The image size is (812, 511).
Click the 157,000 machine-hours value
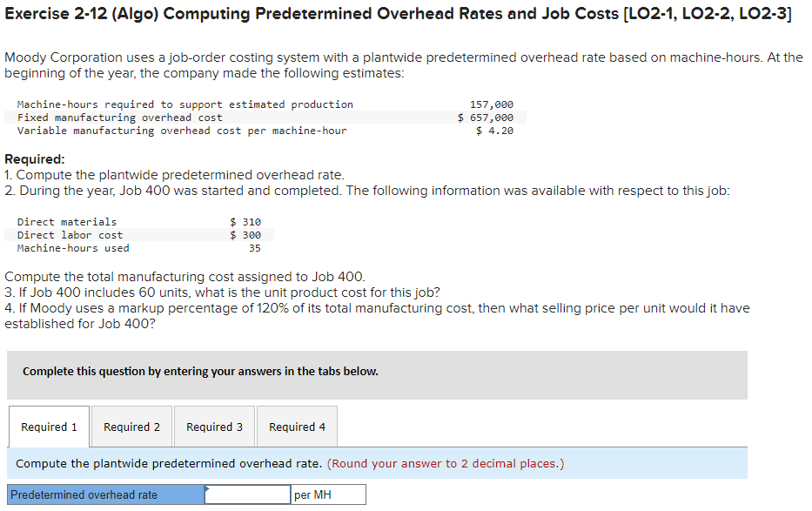pyautogui.click(x=492, y=104)
